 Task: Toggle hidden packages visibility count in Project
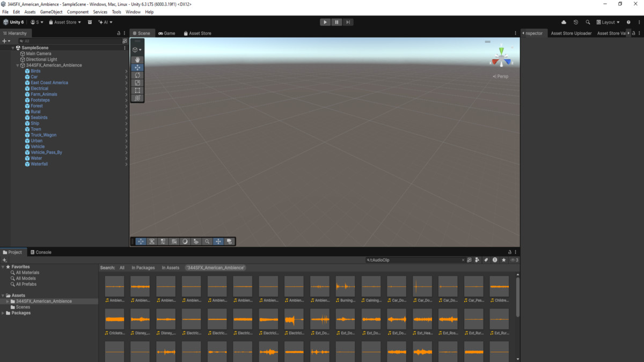tap(514, 260)
